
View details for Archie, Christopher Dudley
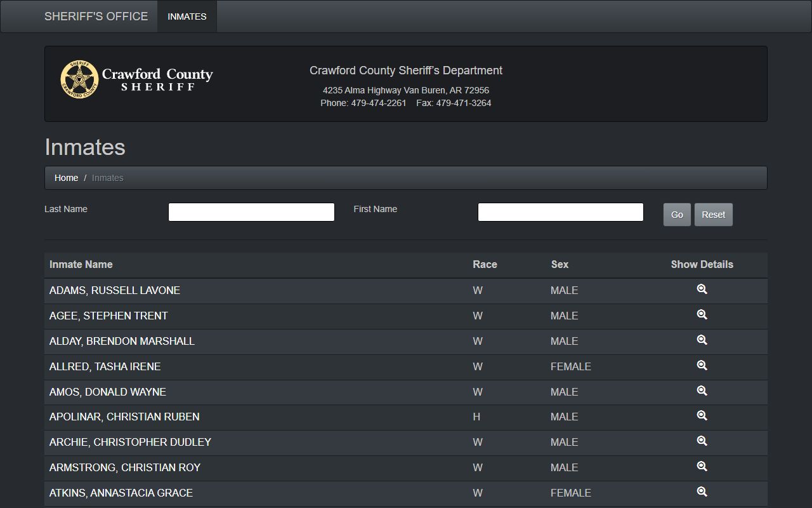702,441
